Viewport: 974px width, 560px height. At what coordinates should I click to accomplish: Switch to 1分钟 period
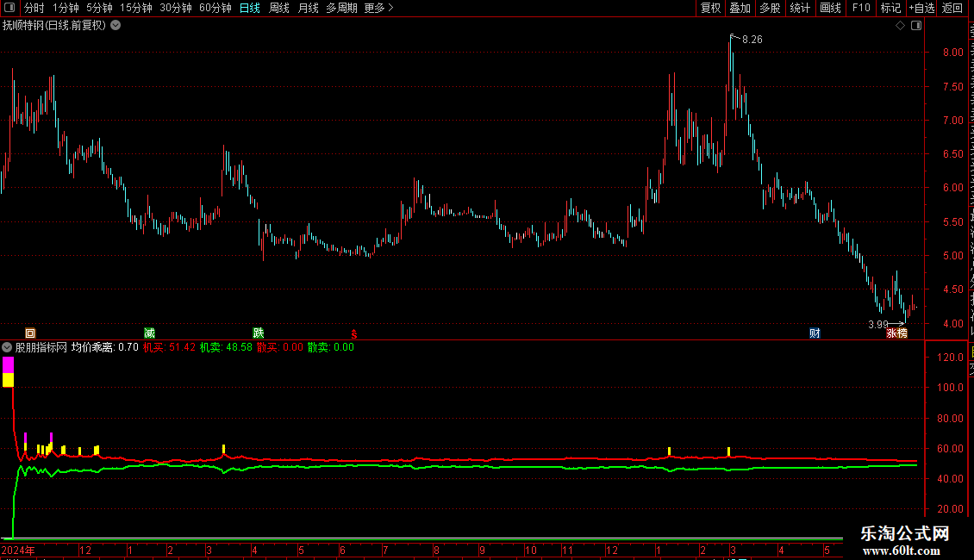coord(66,8)
